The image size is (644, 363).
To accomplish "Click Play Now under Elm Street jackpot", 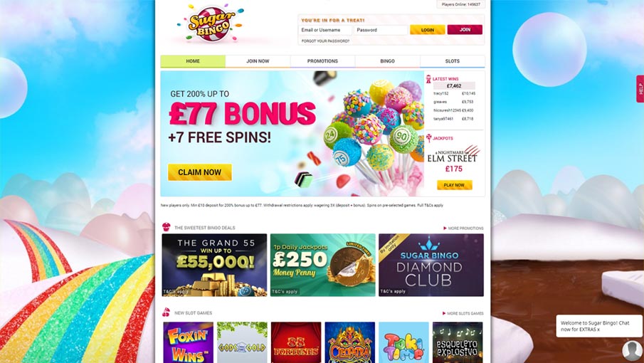I will point(454,185).
